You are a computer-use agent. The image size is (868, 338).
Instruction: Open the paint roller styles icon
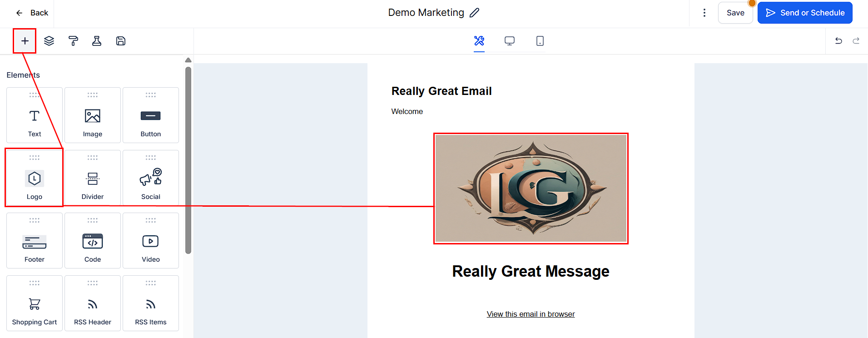73,41
